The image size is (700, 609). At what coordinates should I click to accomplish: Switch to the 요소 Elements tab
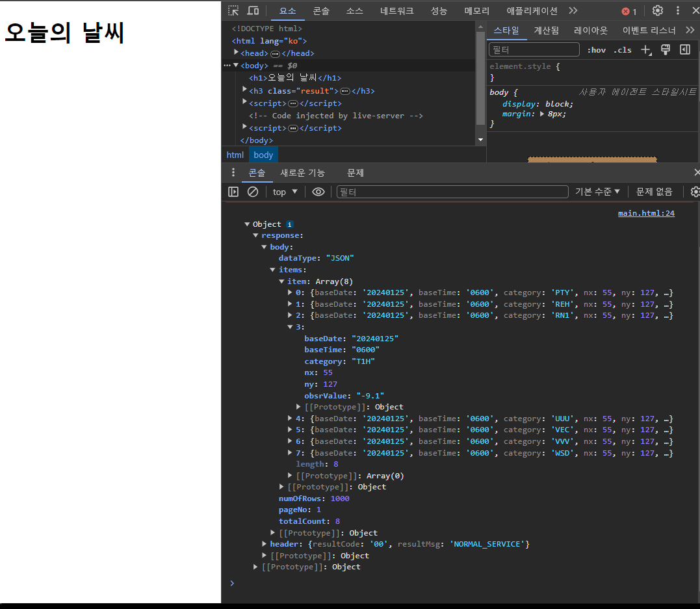[287, 10]
